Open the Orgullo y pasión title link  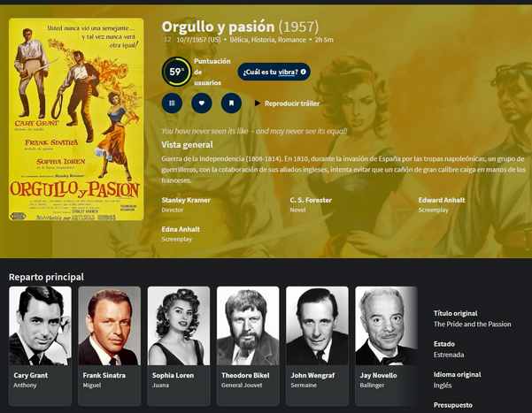click(218, 27)
